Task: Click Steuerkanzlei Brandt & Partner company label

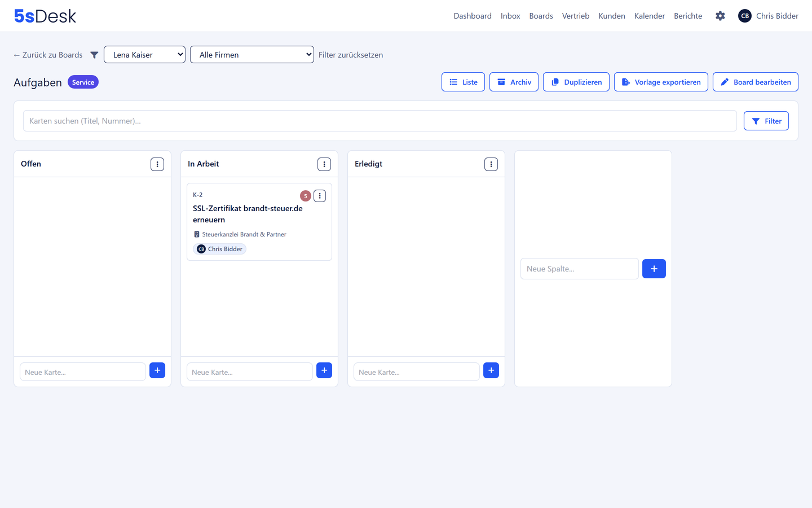Action: 244,234
